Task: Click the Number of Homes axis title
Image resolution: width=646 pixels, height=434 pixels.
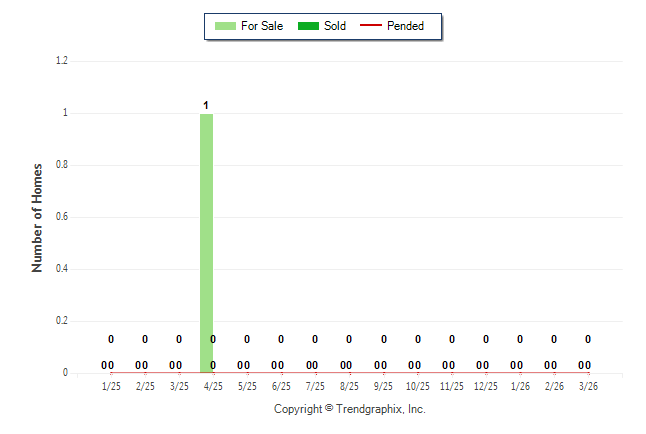Action: pyautogui.click(x=37, y=217)
